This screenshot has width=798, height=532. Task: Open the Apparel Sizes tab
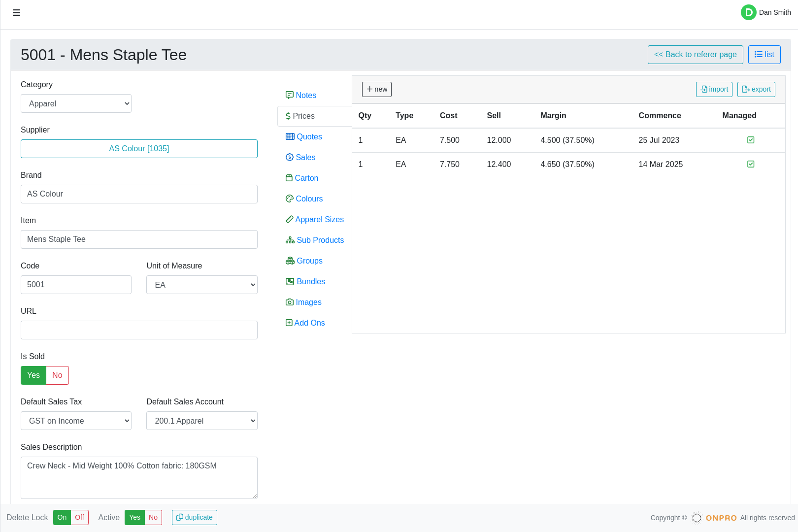coord(315,219)
